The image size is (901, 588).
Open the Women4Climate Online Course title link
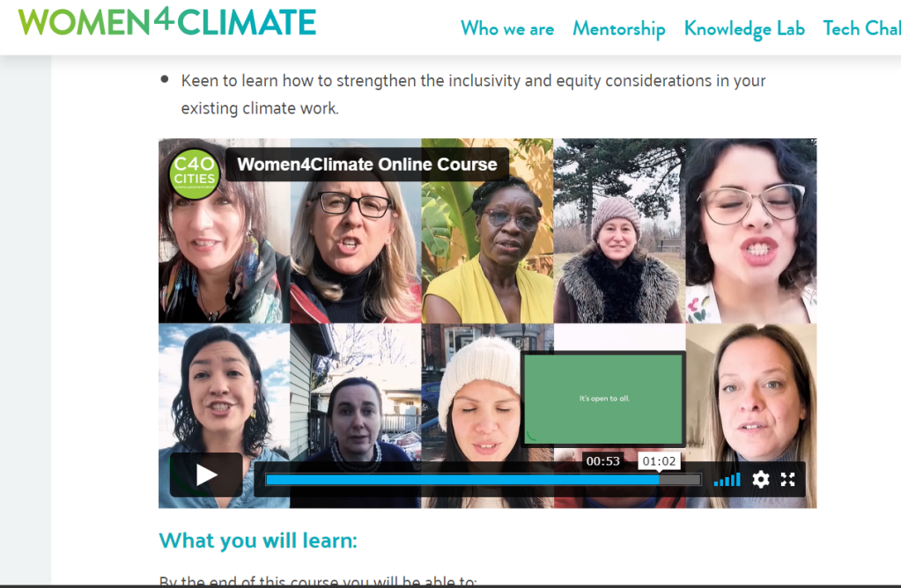click(367, 165)
